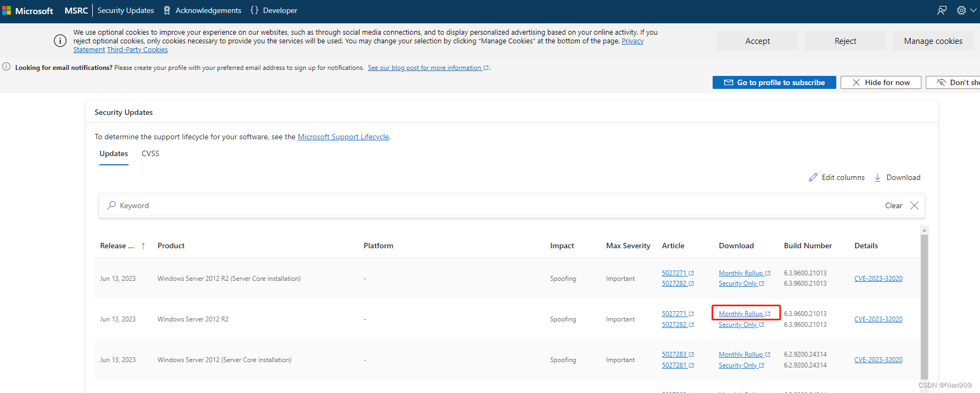Open article 5027271 in Server Core 2012 R2 row
Screen dimensions: 980x393
tap(677, 273)
